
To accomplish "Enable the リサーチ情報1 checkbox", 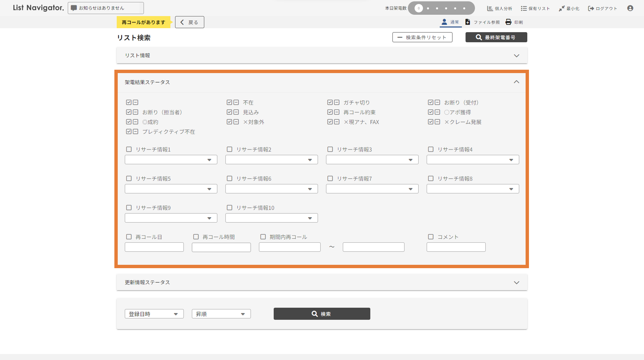I will coord(129,149).
